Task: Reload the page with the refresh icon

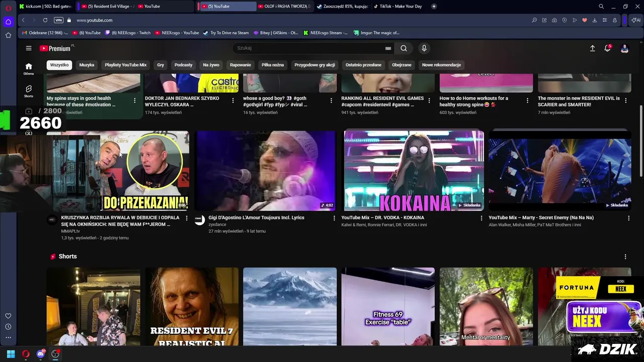Action: (45, 20)
